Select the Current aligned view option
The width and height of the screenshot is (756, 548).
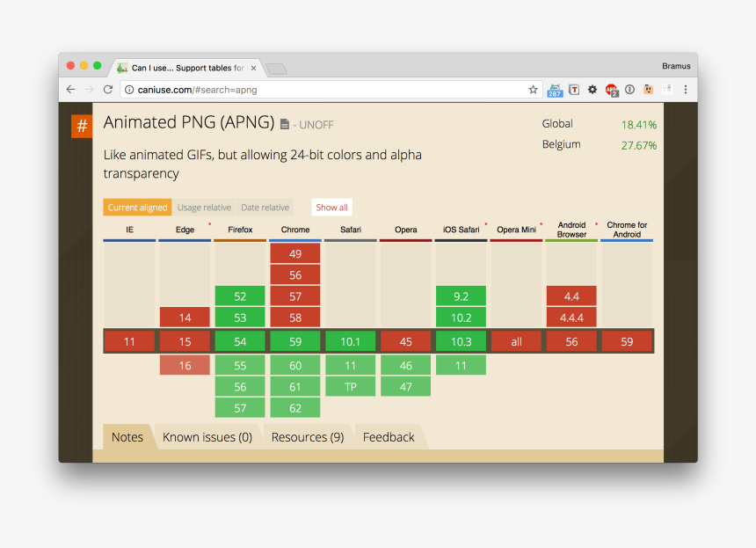[x=137, y=208]
